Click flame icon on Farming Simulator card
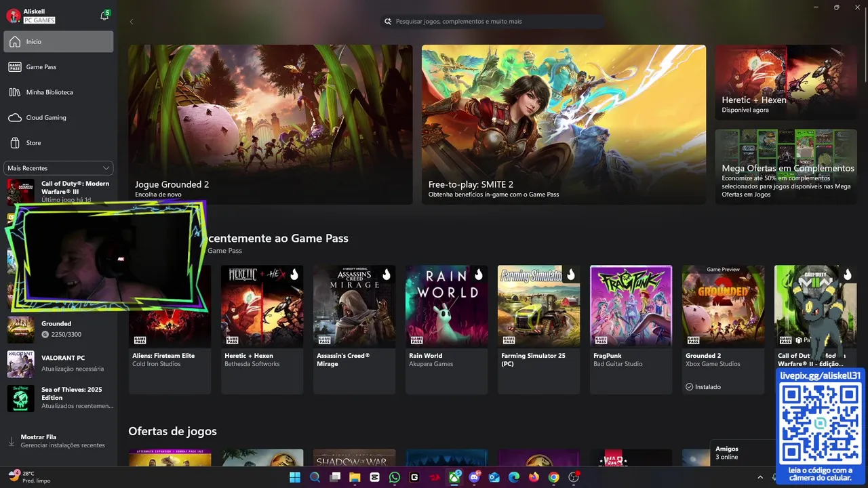 571,274
